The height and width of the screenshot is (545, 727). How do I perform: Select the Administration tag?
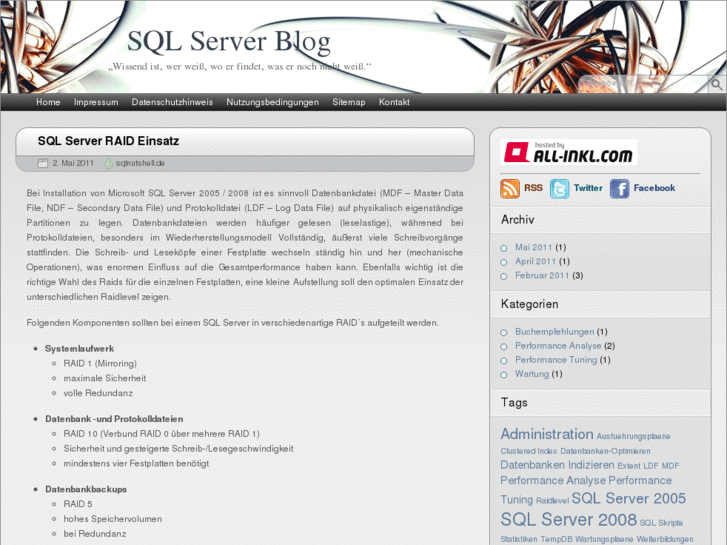[x=547, y=434]
